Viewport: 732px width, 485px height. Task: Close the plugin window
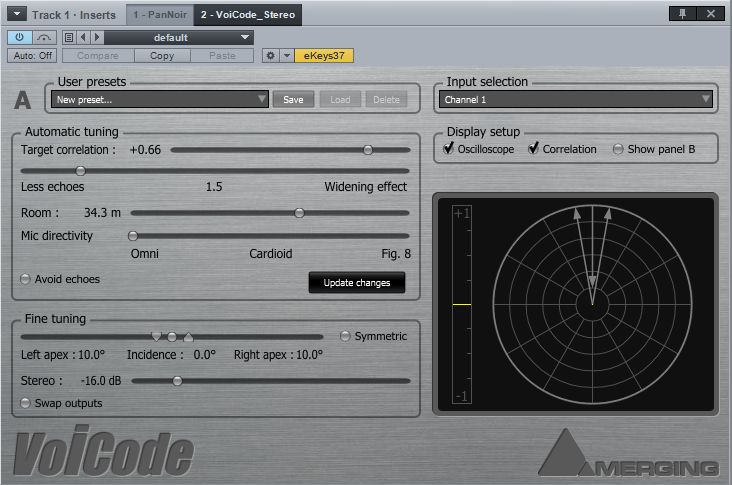click(711, 14)
